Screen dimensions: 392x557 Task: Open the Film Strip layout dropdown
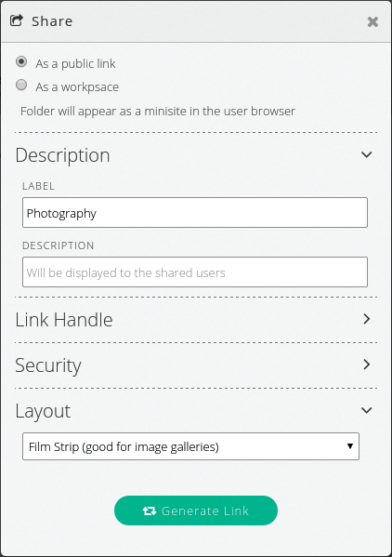point(190,446)
